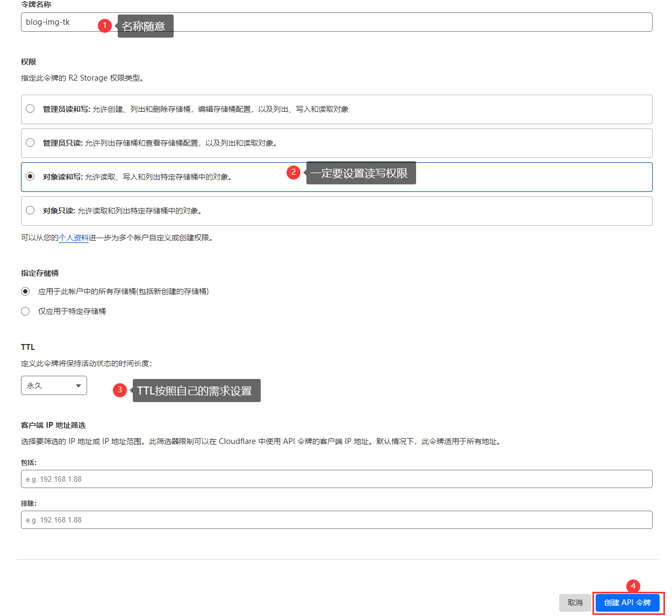Open the TTL 永久 dropdown
The width and height of the screenshot is (672, 616).
pyautogui.click(x=54, y=385)
